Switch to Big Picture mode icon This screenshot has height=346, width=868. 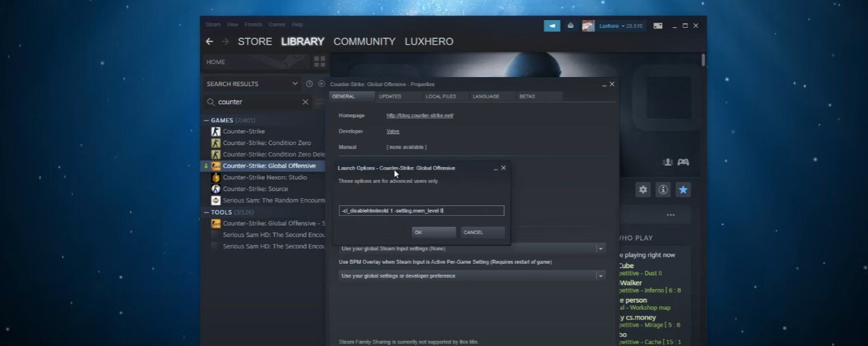point(658,26)
